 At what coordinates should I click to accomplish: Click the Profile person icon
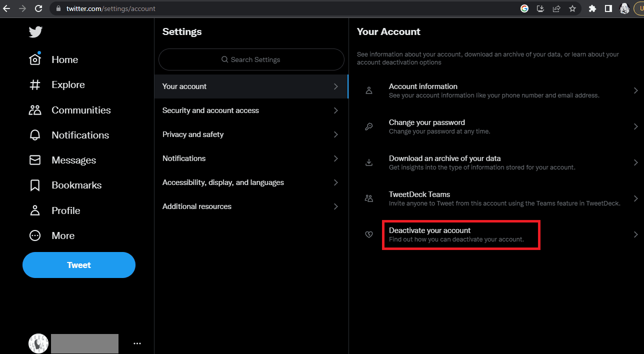click(x=35, y=210)
